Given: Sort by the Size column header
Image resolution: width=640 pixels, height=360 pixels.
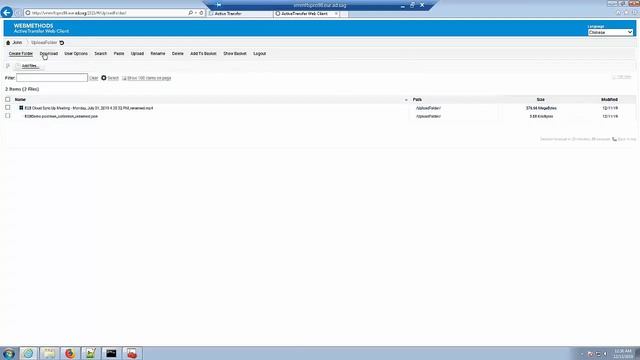Looking at the screenshot, I should point(540,100).
